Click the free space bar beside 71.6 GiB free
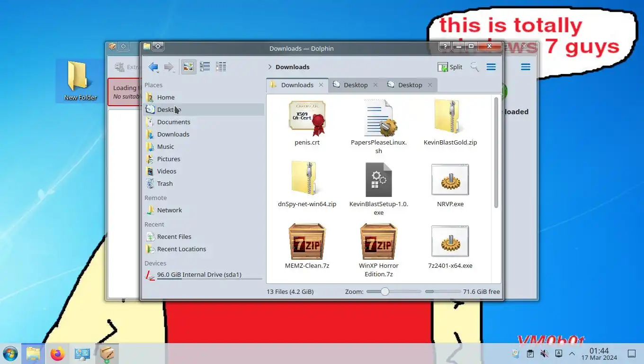 443,291
